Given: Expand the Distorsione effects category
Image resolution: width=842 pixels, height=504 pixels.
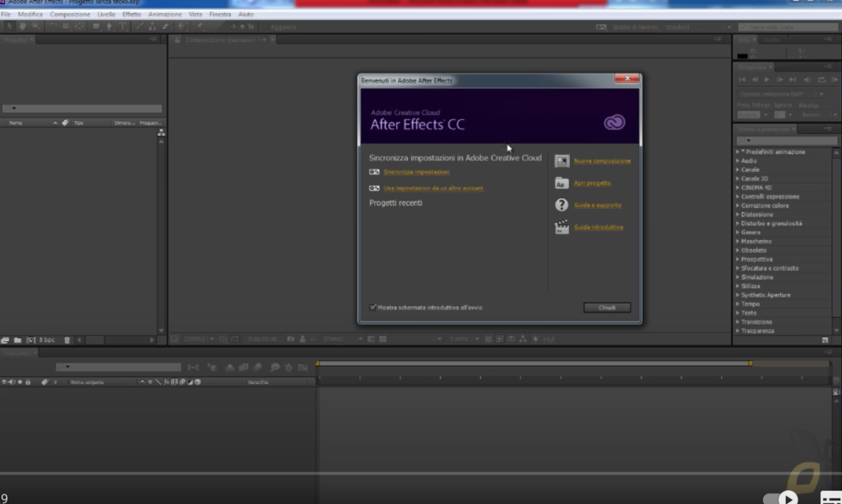Looking at the screenshot, I should coord(738,215).
